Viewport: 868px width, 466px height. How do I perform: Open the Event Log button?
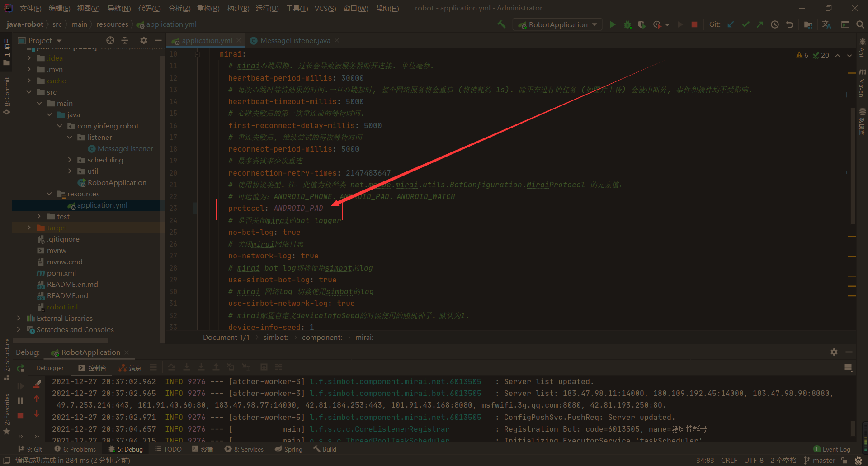(832, 449)
